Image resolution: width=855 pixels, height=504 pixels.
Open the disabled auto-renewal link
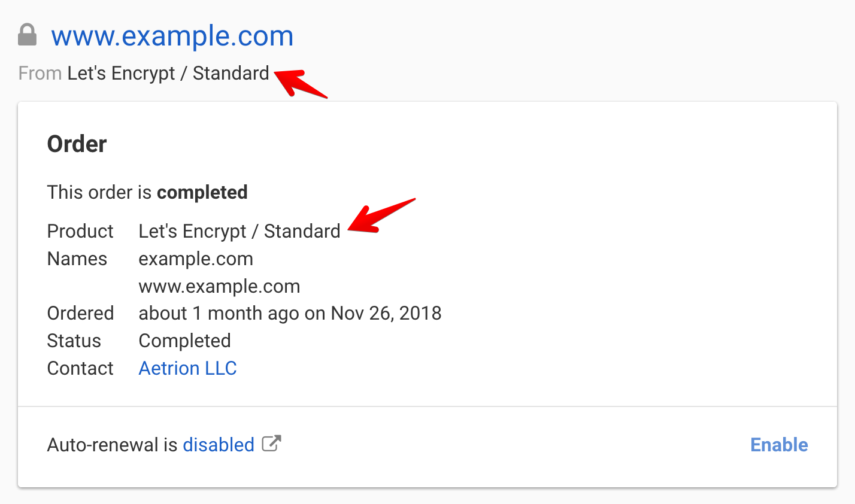pyautogui.click(x=219, y=445)
